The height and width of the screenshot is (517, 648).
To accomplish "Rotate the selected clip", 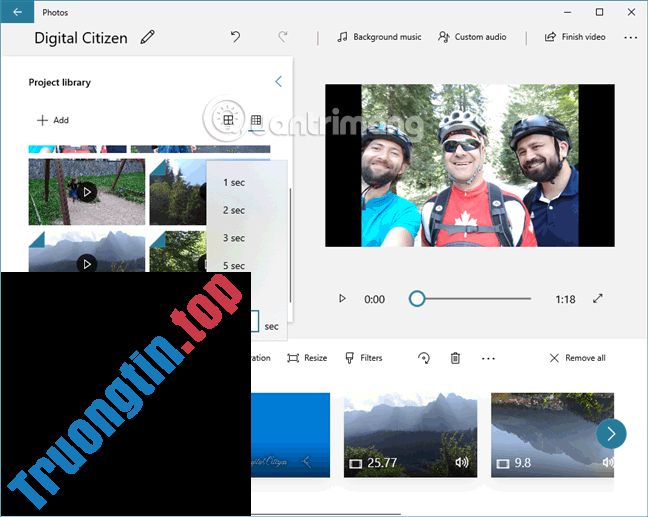I will (424, 358).
